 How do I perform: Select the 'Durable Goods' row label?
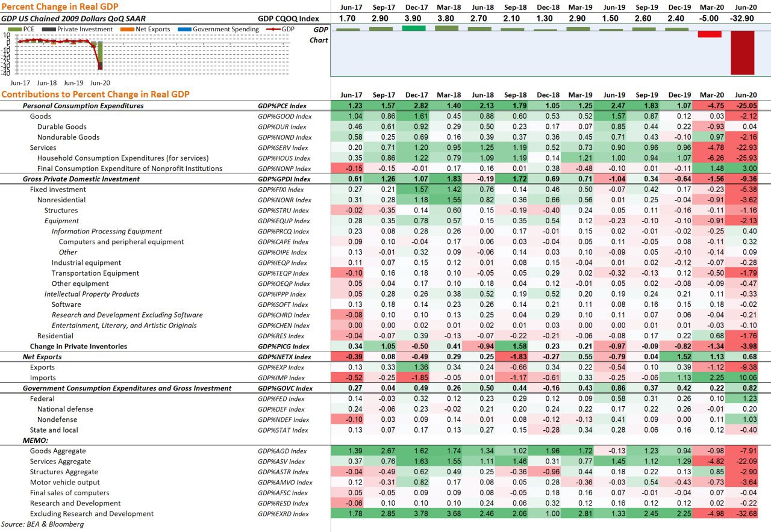tap(61, 127)
